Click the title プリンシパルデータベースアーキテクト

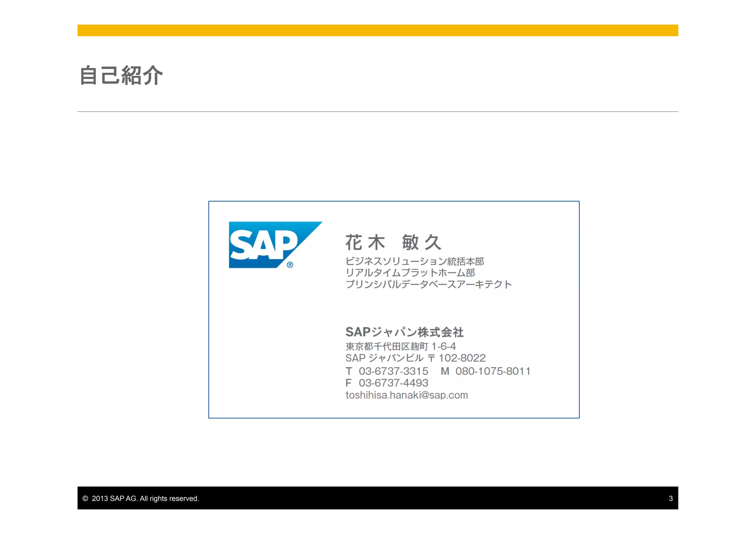click(x=429, y=284)
